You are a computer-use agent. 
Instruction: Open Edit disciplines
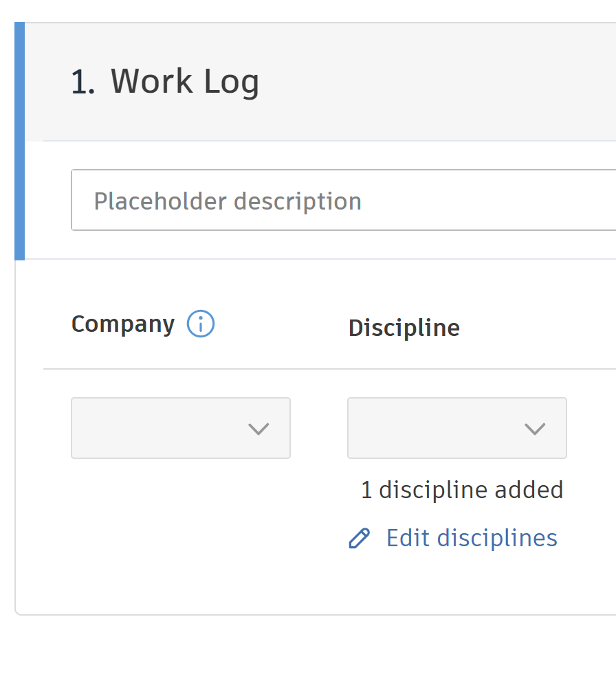471,539
